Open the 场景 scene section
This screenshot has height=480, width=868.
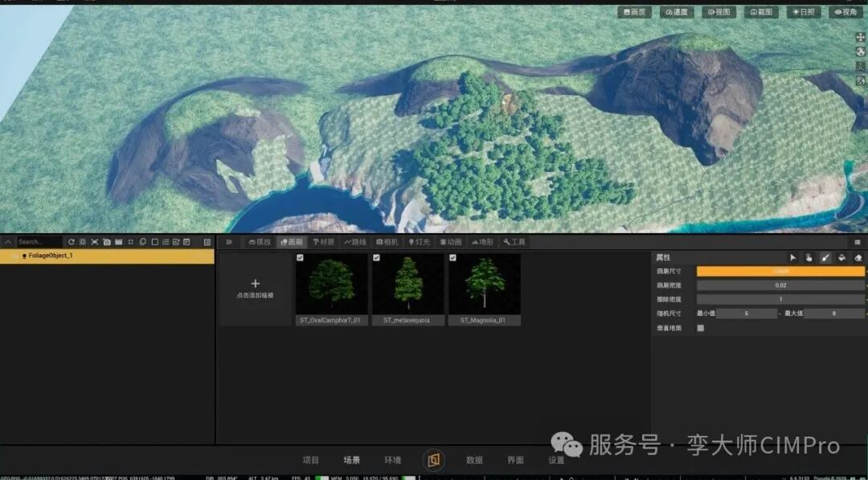351,460
